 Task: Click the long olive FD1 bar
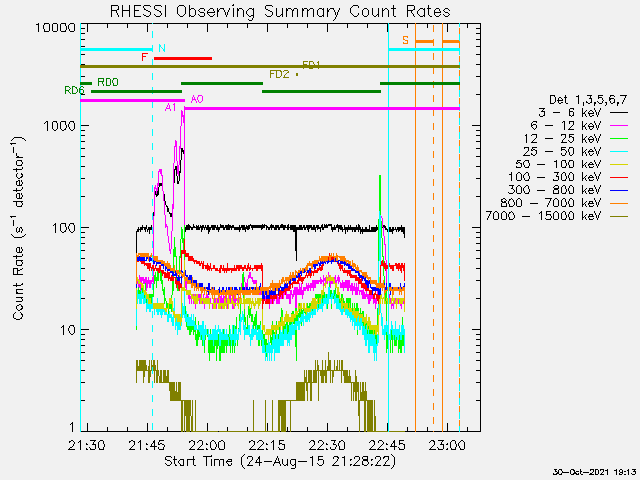click(x=270, y=66)
